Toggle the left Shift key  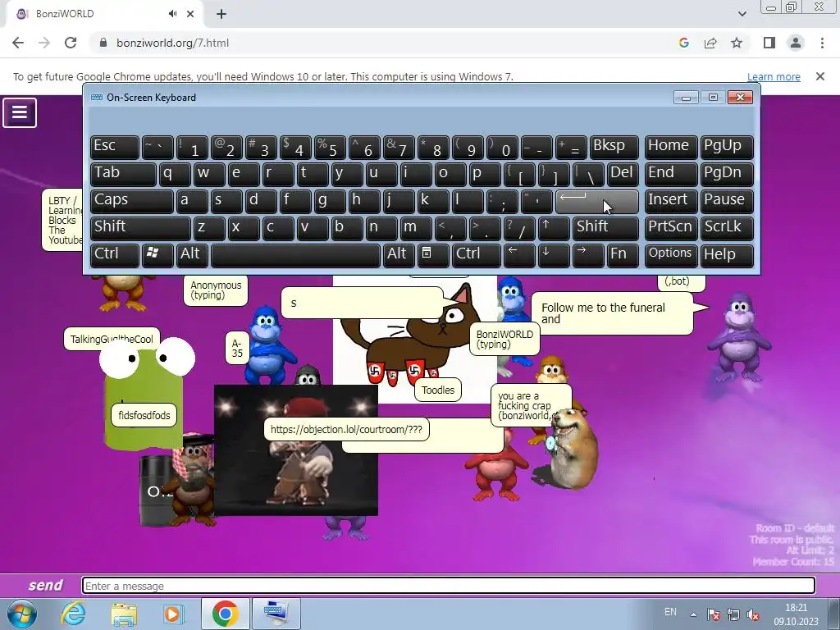(140, 228)
